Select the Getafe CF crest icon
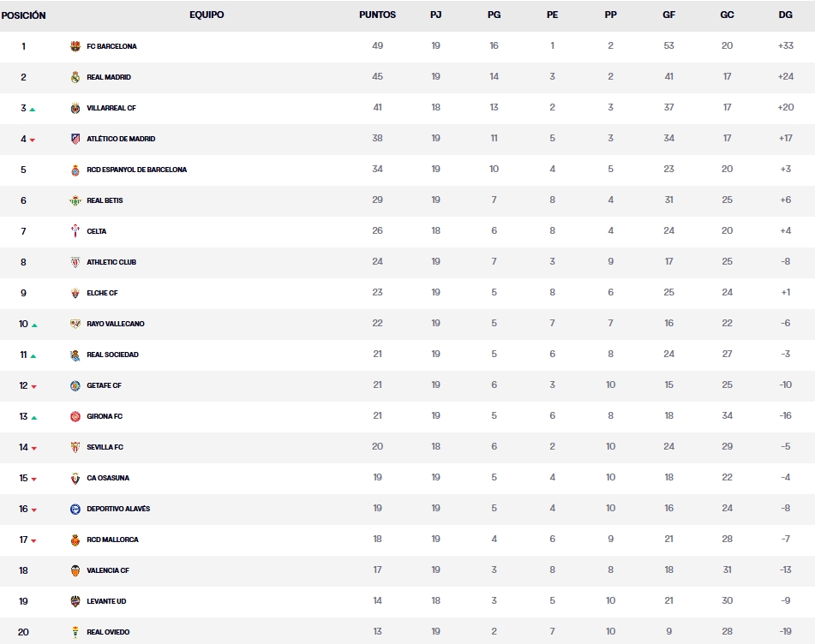 click(75, 385)
